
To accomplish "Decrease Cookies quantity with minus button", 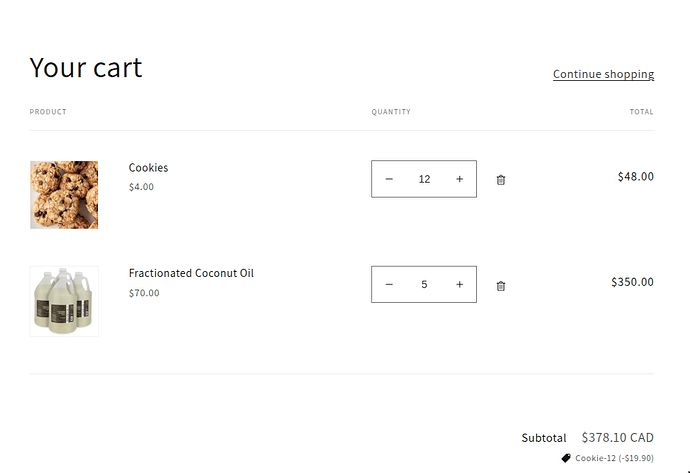I will [x=389, y=179].
